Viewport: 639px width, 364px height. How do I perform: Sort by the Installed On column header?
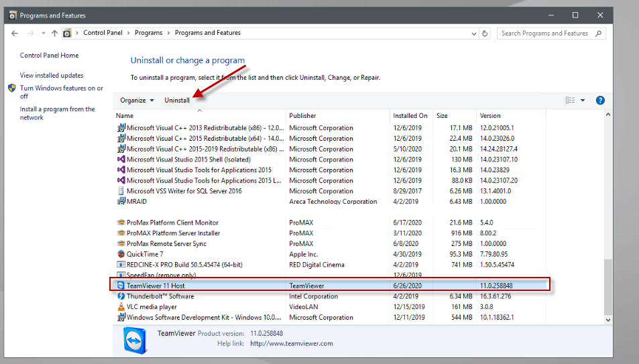click(410, 116)
